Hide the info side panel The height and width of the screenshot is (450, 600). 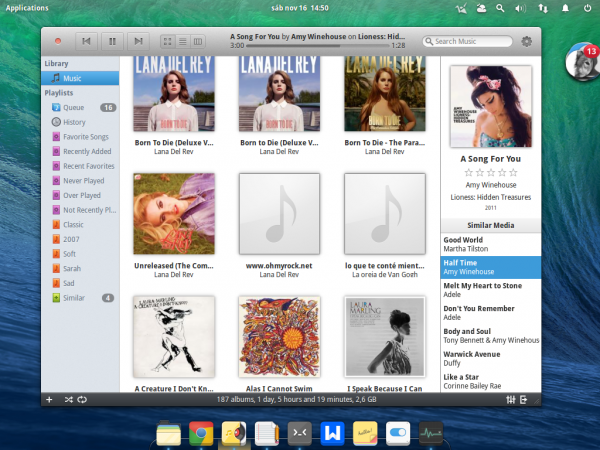(523, 399)
